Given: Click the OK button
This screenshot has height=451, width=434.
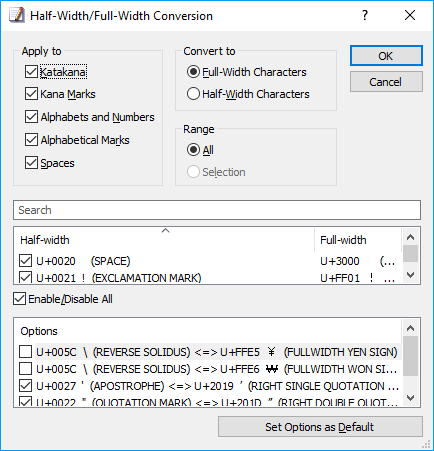Looking at the screenshot, I should pos(386,56).
